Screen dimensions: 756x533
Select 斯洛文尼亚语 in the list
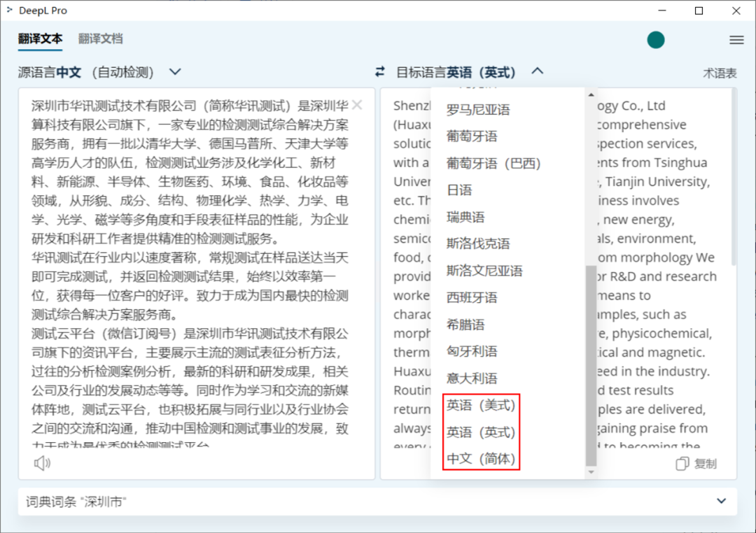tap(484, 271)
